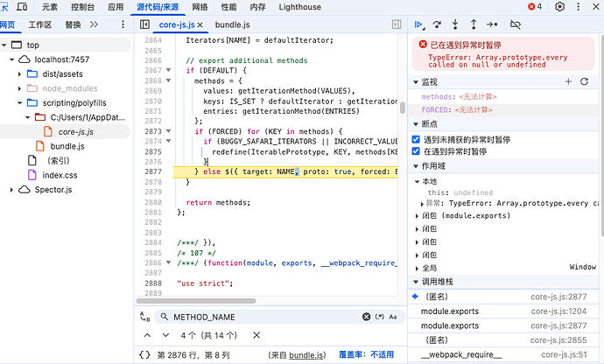The image size is (604, 364).
Task: Open the DevTools more options menu
Action: point(579,6)
